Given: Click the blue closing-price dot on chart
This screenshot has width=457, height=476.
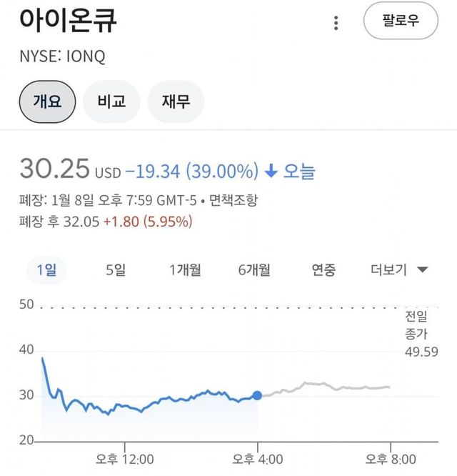Looking at the screenshot, I should tap(257, 395).
